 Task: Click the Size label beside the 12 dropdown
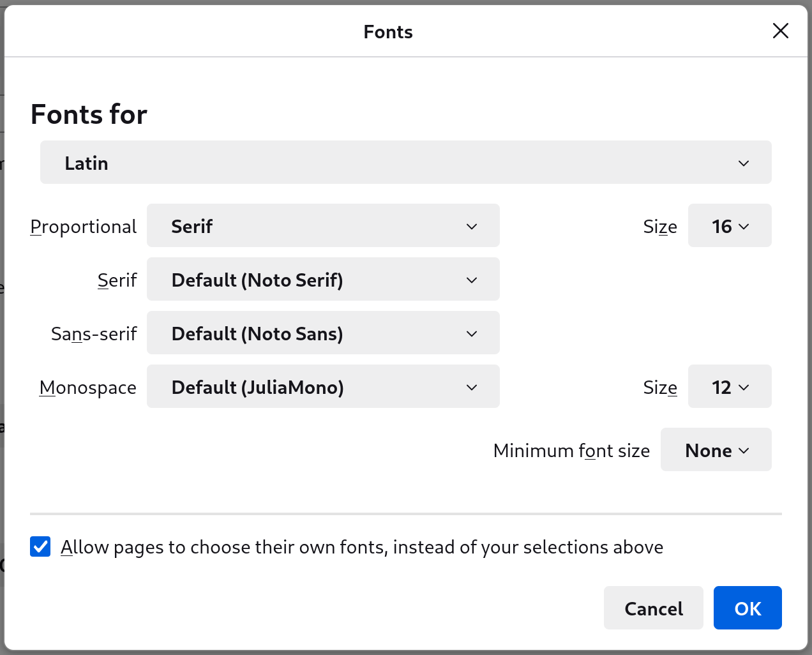660,388
